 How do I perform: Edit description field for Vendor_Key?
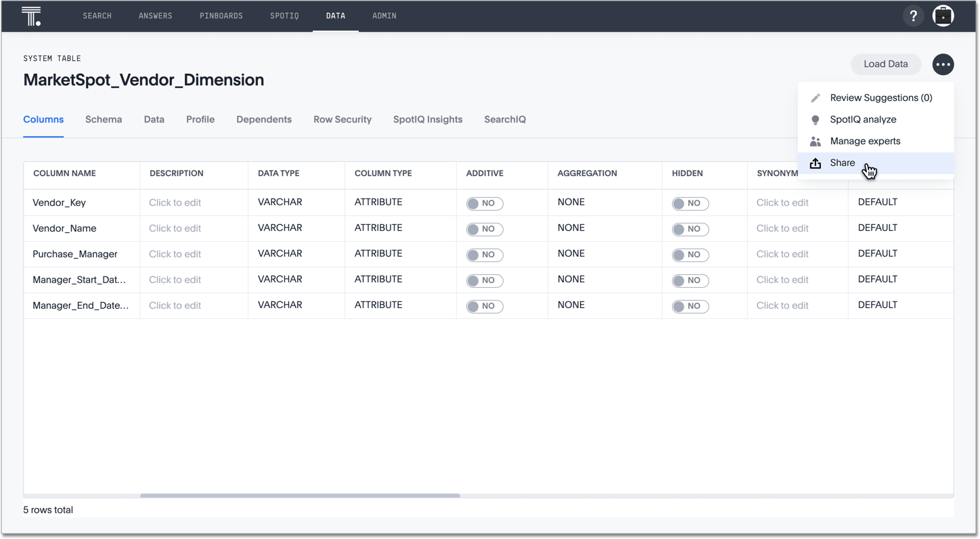point(175,202)
